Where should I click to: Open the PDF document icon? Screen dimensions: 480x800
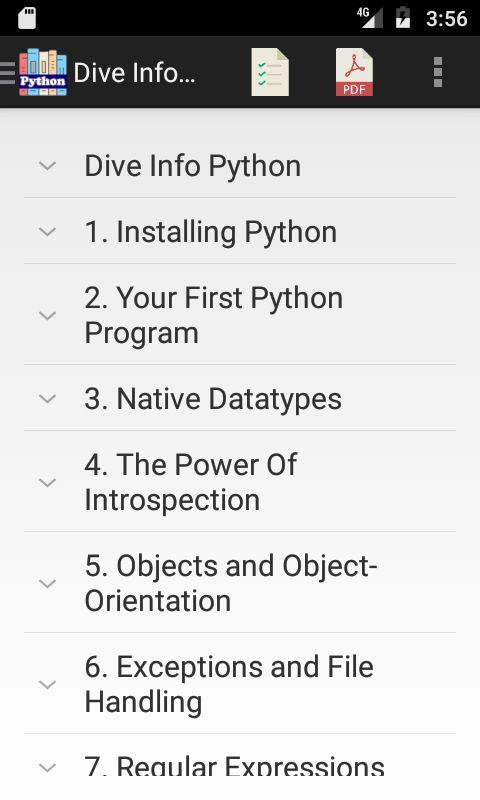tap(354, 72)
